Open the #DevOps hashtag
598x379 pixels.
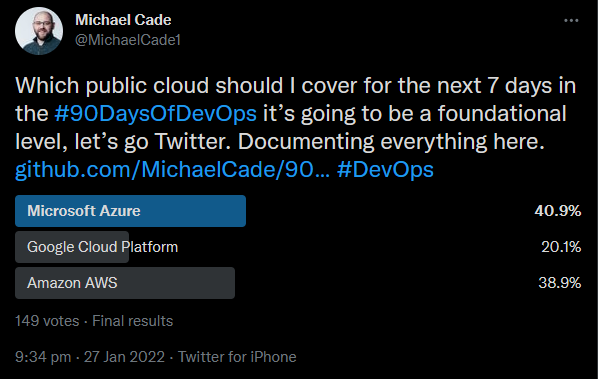[x=385, y=169]
